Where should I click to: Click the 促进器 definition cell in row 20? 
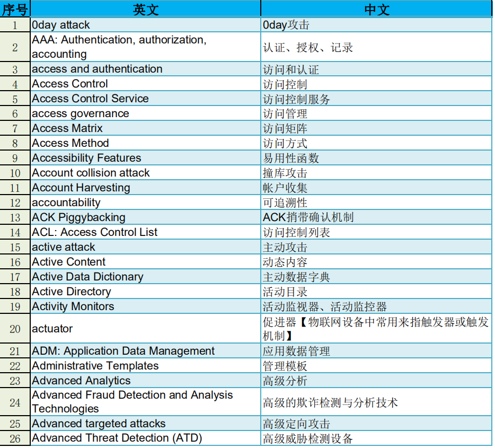point(376,329)
